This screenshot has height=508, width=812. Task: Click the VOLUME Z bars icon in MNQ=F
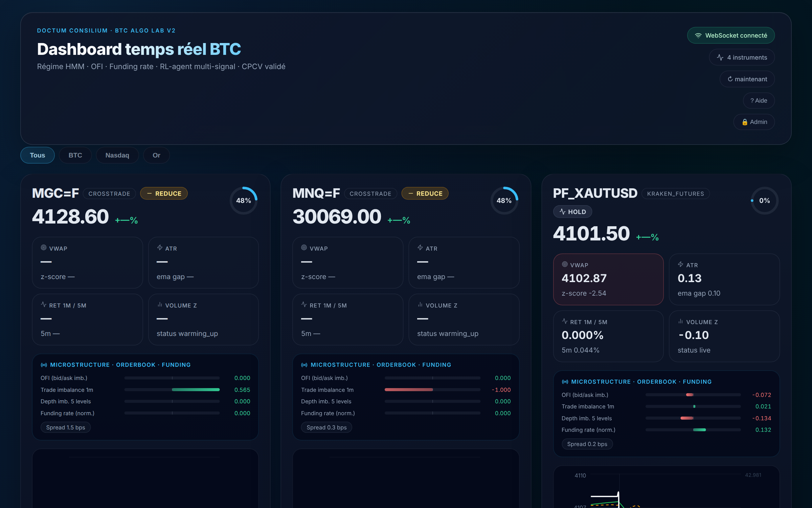420,304
